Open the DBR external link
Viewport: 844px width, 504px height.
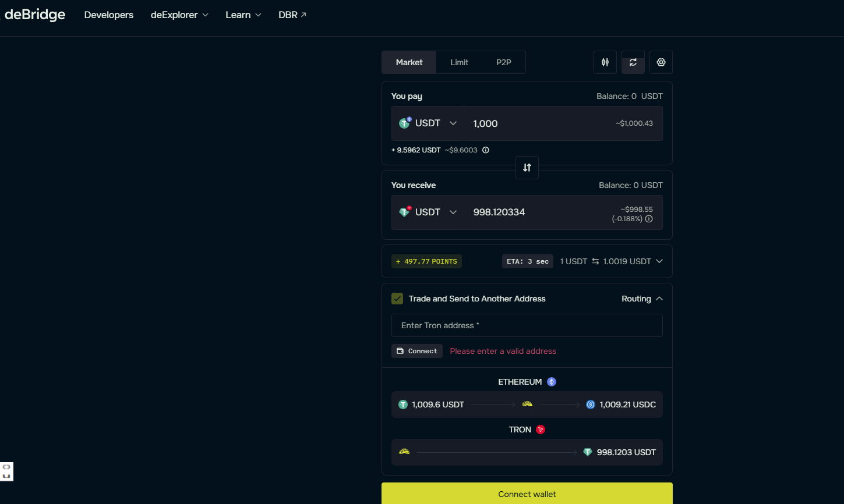[x=292, y=15]
